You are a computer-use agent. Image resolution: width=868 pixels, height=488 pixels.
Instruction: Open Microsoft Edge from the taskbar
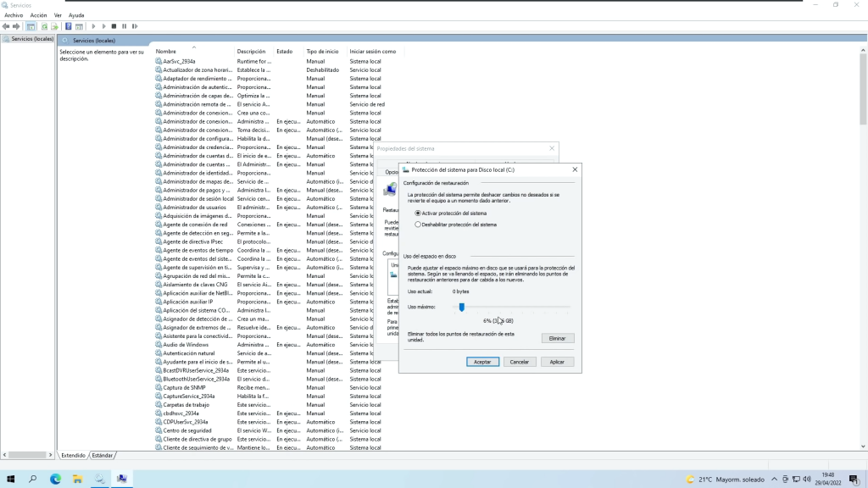click(55, 479)
